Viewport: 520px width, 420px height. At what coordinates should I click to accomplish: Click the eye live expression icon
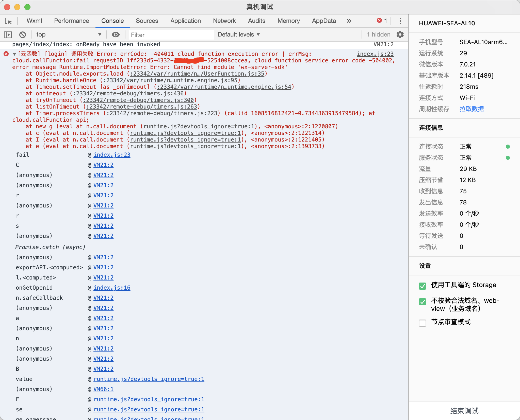click(116, 34)
